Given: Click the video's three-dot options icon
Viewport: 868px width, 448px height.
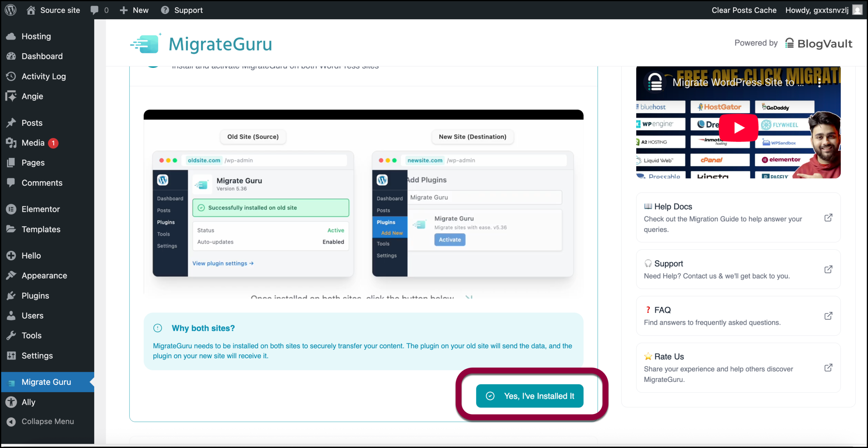Looking at the screenshot, I should (819, 82).
